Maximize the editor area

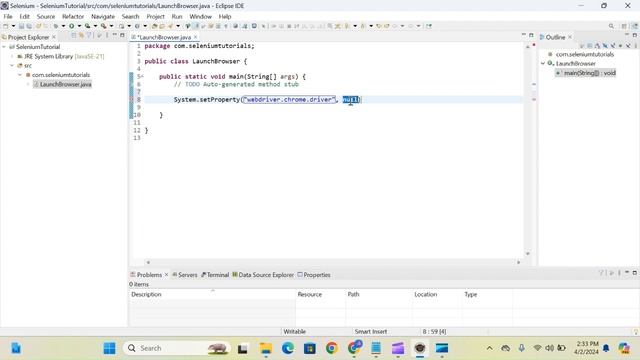click(x=531, y=36)
